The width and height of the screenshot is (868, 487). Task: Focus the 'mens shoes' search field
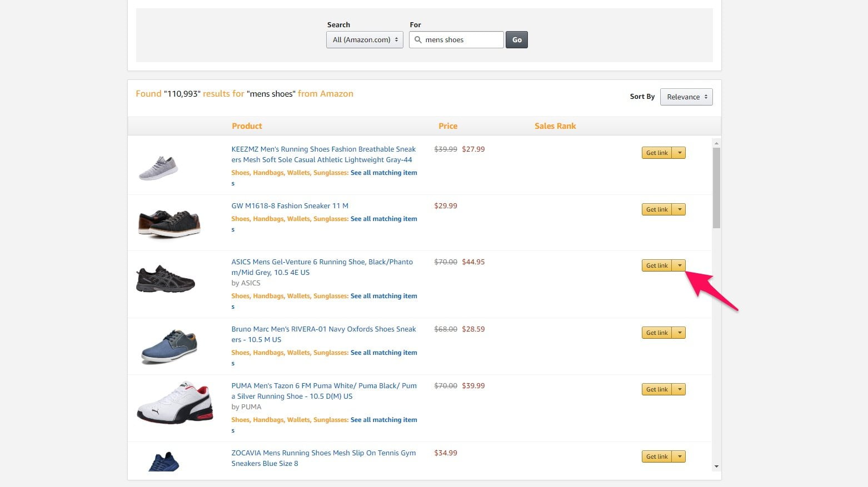pyautogui.click(x=456, y=39)
